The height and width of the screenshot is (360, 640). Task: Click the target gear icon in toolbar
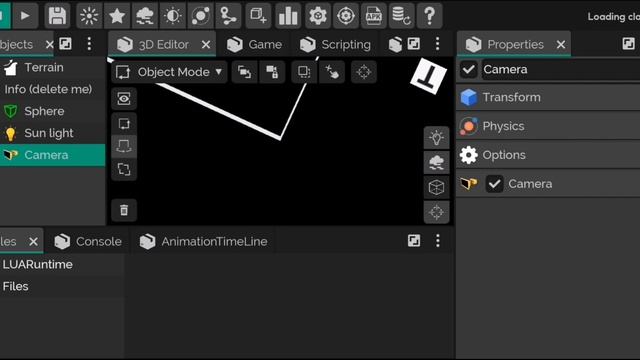point(346,16)
